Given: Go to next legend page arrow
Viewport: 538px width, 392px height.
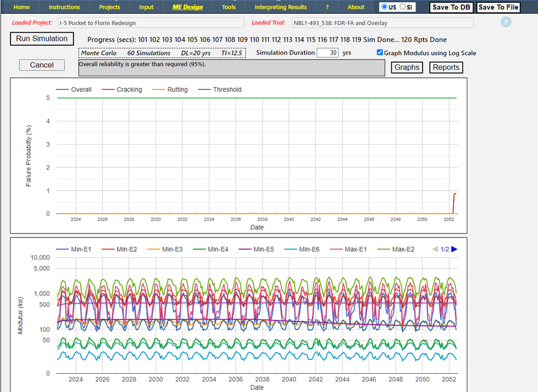Looking at the screenshot, I should pyautogui.click(x=455, y=250).
